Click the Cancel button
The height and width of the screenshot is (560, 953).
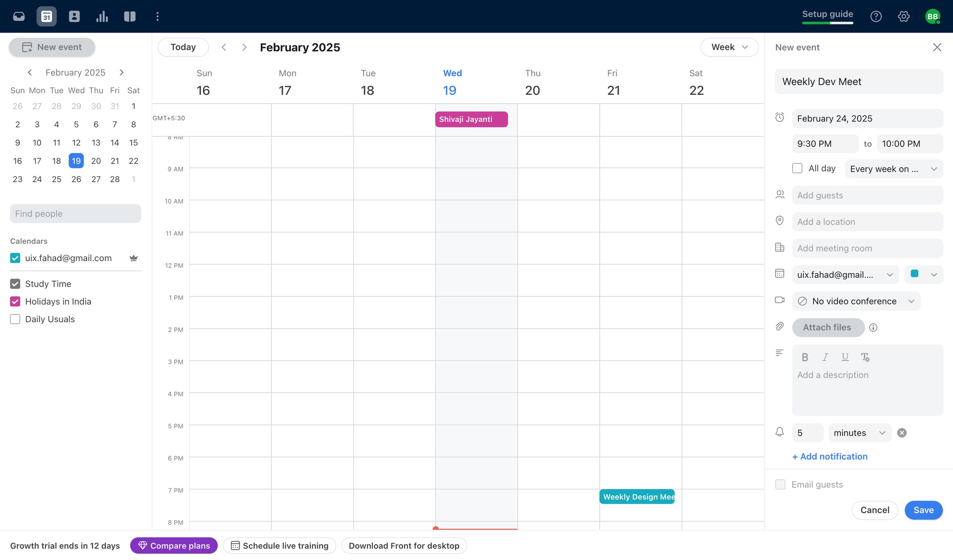(x=875, y=510)
